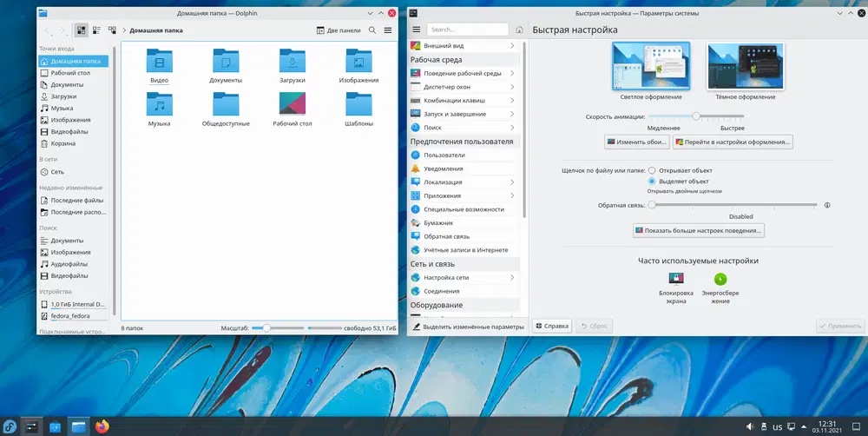Select fedora_fedora device in Dolphin
Screen dimensions: 868x436
(x=73, y=316)
